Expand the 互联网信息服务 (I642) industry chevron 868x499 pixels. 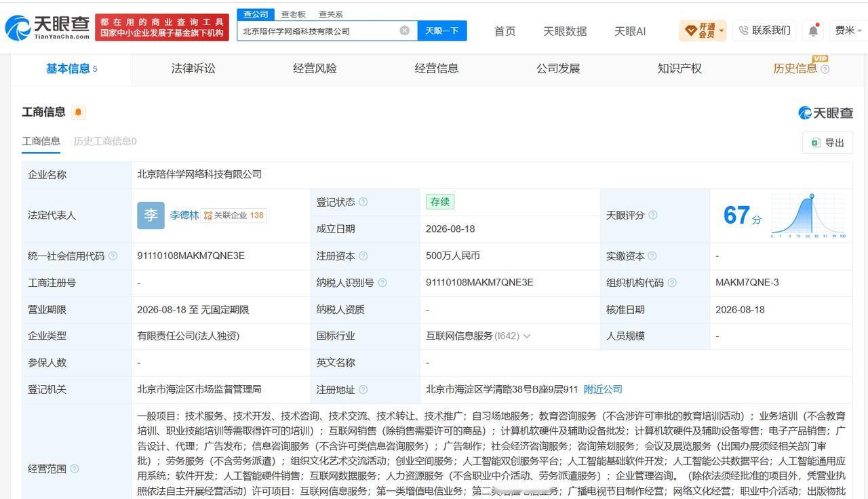click(527, 336)
